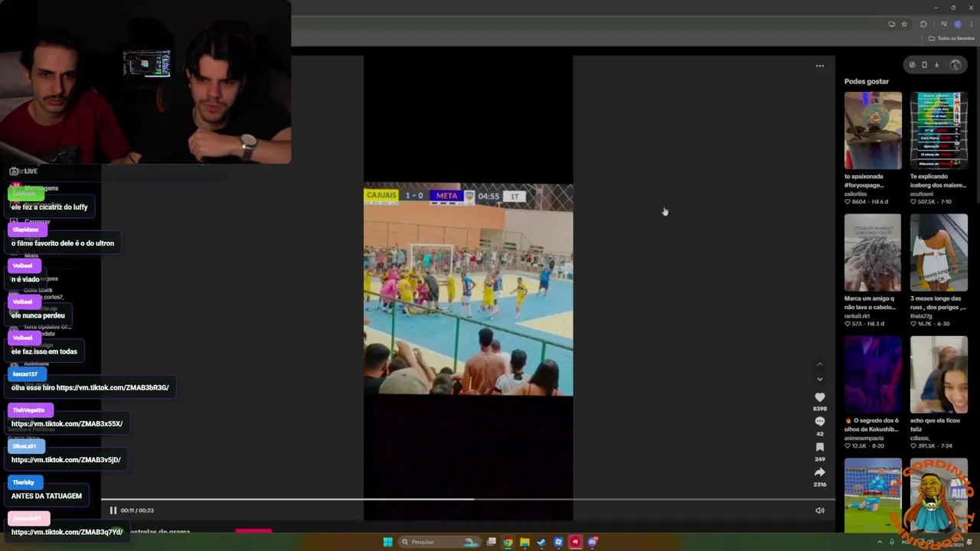Click chat message 'ele faz isso em todas'
Viewport: 980px width, 551px height.
tap(44, 351)
